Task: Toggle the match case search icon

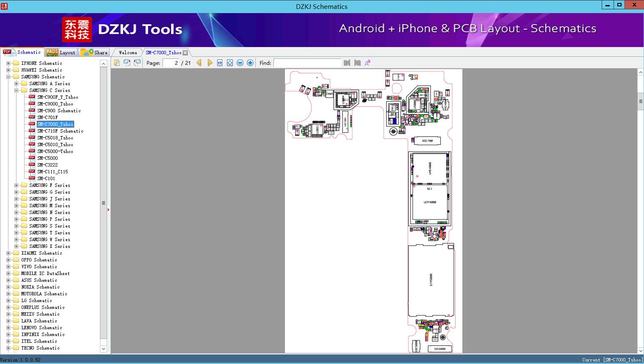Action: (x=368, y=63)
